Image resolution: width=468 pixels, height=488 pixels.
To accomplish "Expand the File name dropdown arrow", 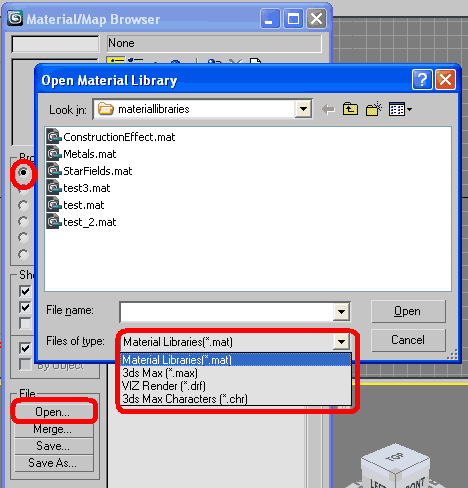I will [x=341, y=312].
